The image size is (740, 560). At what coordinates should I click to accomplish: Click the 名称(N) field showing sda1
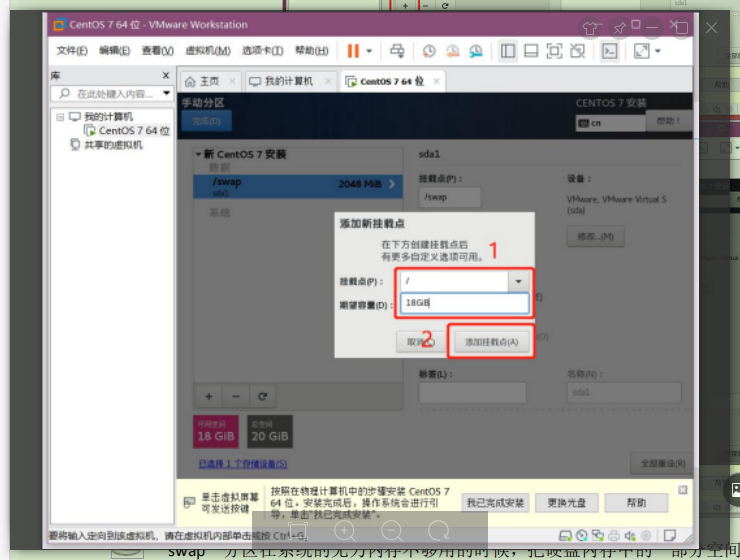pos(624,393)
